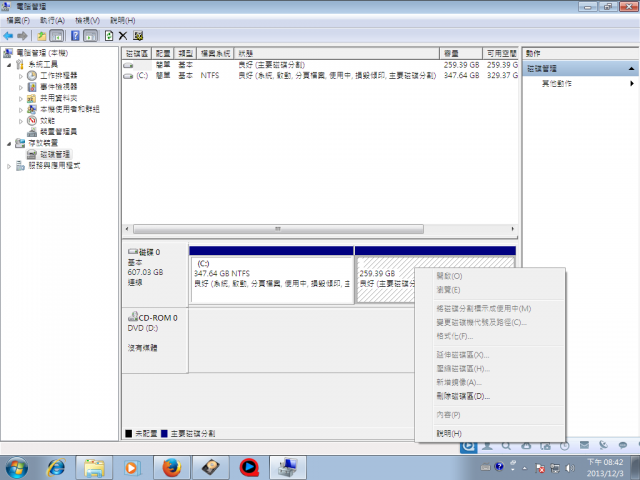Expand the 事件檢視器 node arrow
Viewport: 640px width, 480px height.
[x=21, y=87]
